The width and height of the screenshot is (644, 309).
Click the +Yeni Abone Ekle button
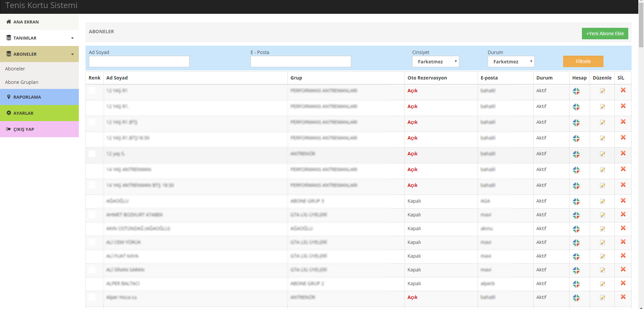coord(605,34)
